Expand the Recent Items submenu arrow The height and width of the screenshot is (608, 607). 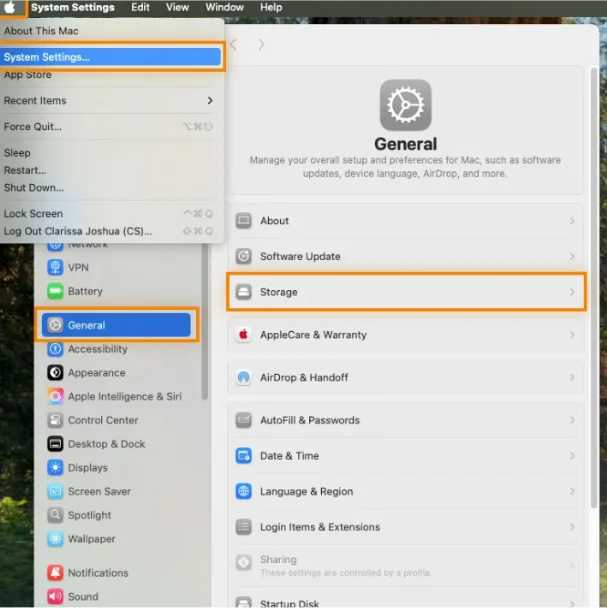click(210, 100)
